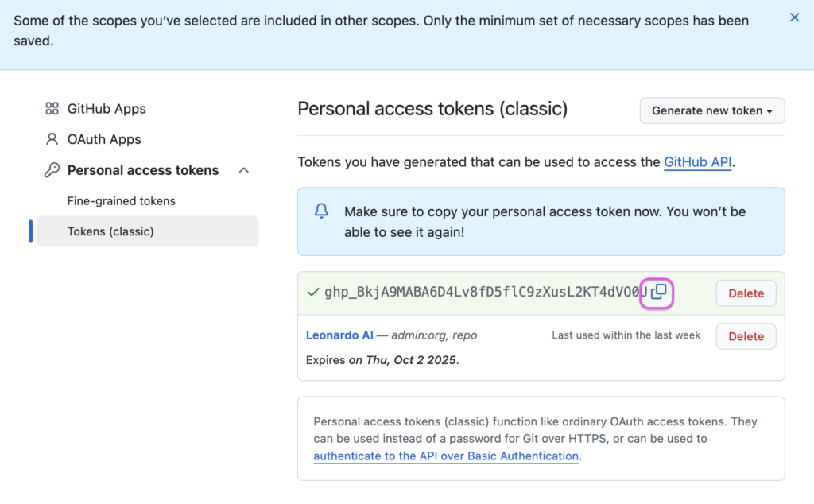
Task: Go to OAuth Apps settings
Action: pyautogui.click(x=104, y=139)
